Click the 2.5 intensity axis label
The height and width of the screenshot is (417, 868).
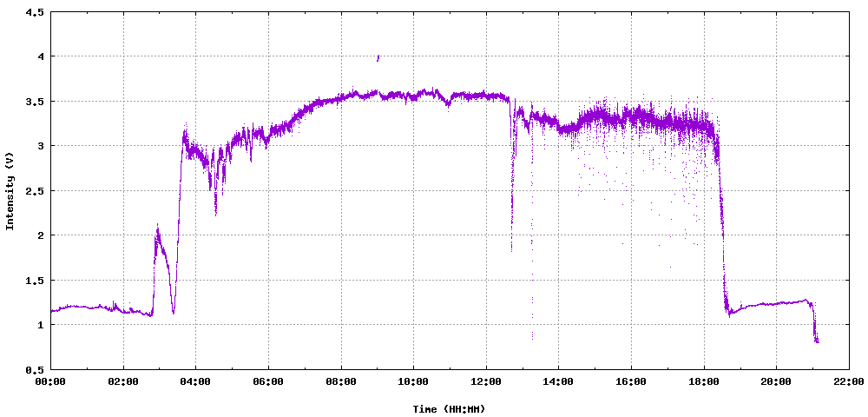pyautogui.click(x=36, y=190)
